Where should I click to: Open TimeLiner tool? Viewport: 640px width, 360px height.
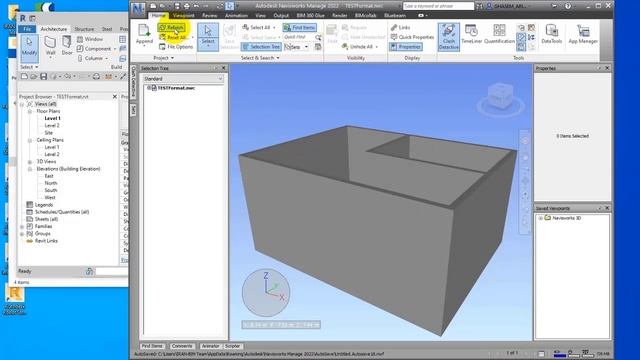pos(471,34)
